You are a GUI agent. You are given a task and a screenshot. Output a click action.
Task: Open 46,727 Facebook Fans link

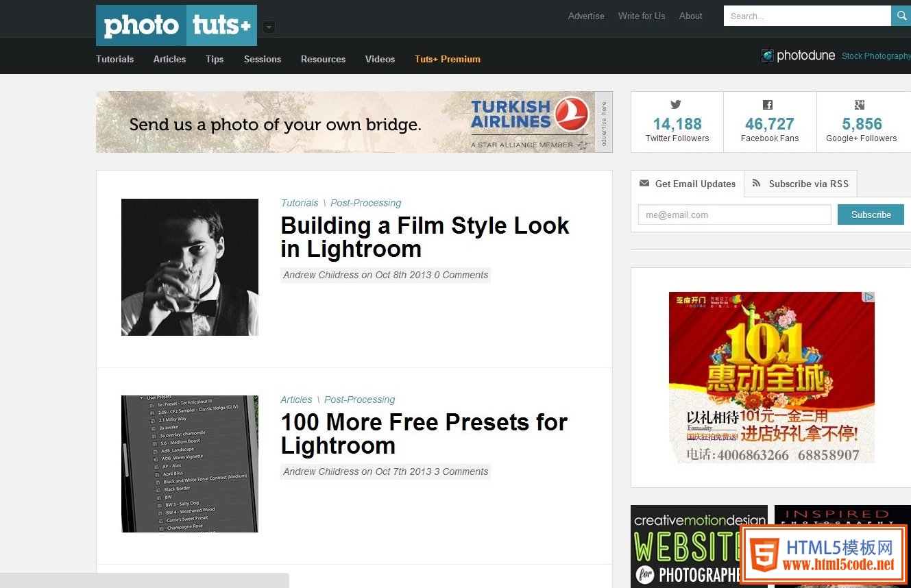point(770,122)
